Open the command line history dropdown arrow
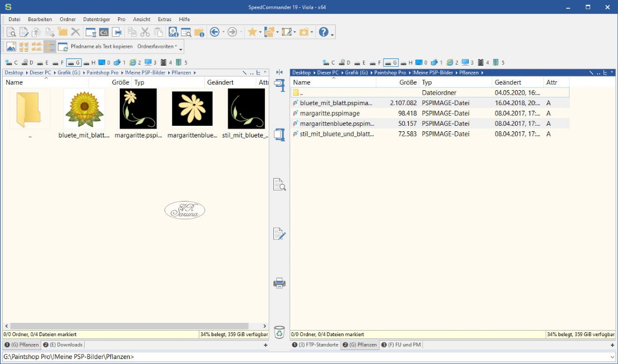618x364 pixels. [611, 357]
